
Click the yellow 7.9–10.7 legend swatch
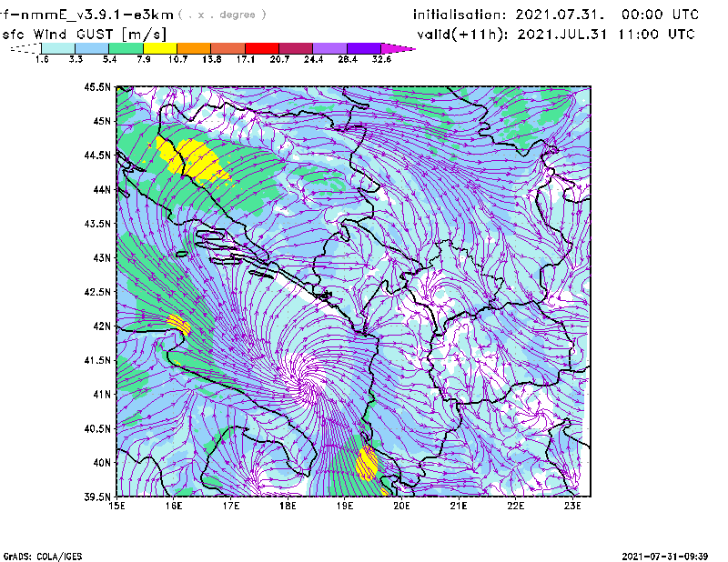coord(160,48)
